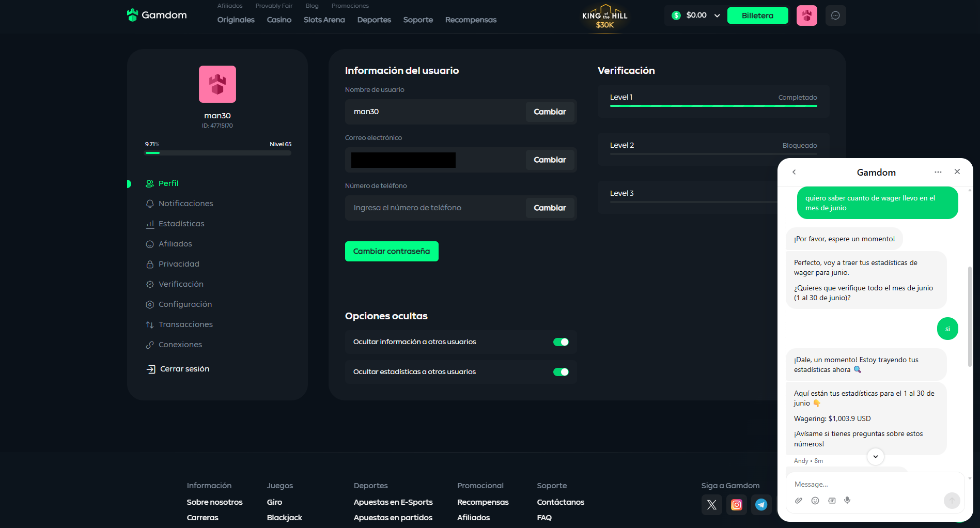Jump to latest chat message arrow
The height and width of the screenshot is (528, 980).
click(x=876, y=457)
